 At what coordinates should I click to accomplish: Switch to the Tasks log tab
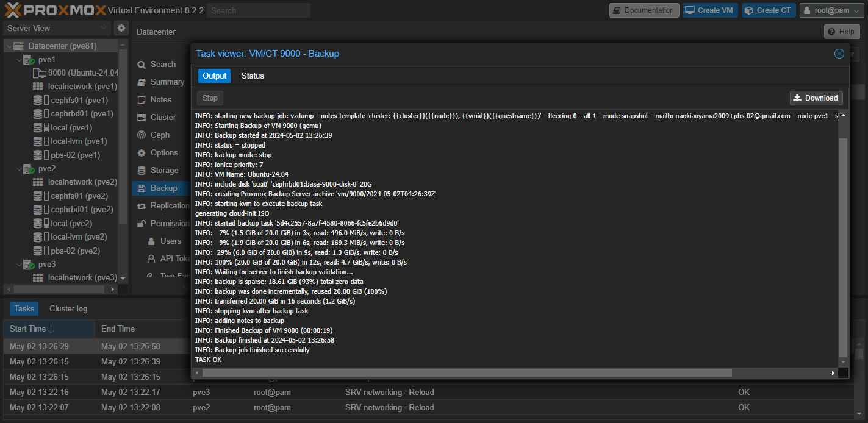tap(24, 308)
